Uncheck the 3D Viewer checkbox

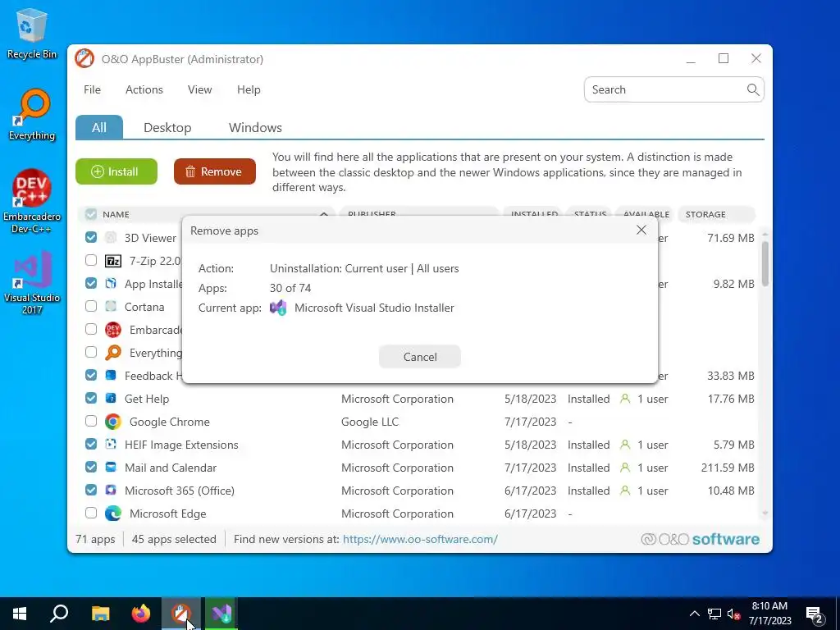click(91, 237)
